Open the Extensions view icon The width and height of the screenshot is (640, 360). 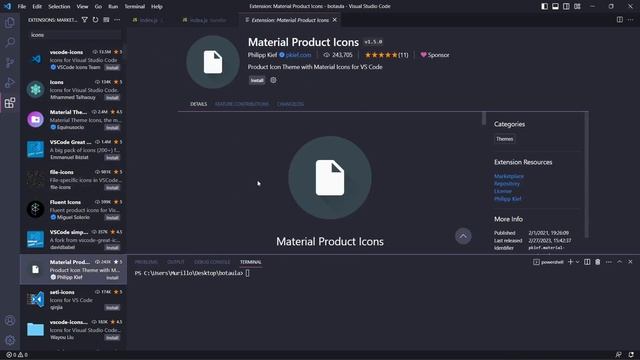(10, 102)
